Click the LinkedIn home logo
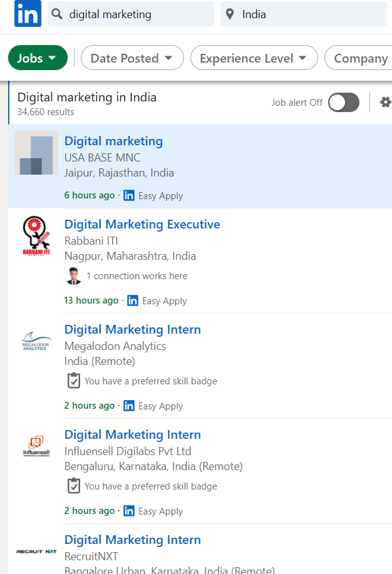 [28, 14]
